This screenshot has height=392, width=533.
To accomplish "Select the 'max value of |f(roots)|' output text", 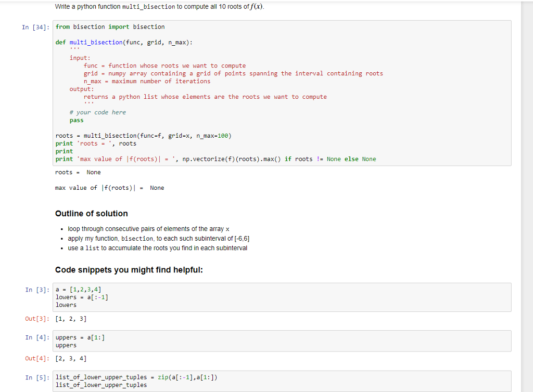I will (108, 188).
